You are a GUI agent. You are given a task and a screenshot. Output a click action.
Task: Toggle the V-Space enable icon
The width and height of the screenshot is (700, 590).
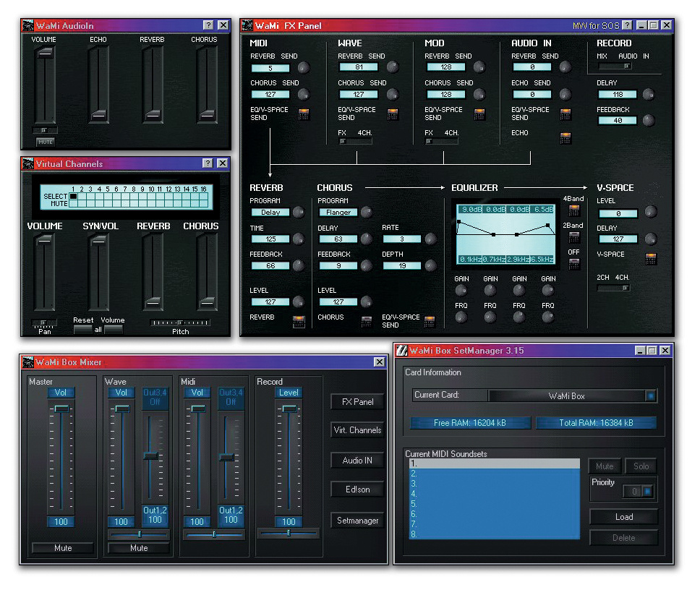(651, 259)
